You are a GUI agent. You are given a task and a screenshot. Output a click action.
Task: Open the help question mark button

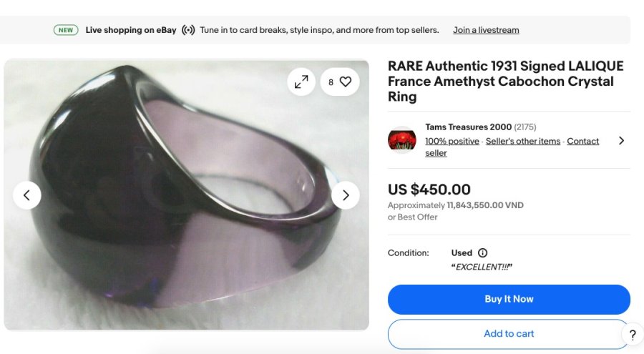[x=632, y=335]
